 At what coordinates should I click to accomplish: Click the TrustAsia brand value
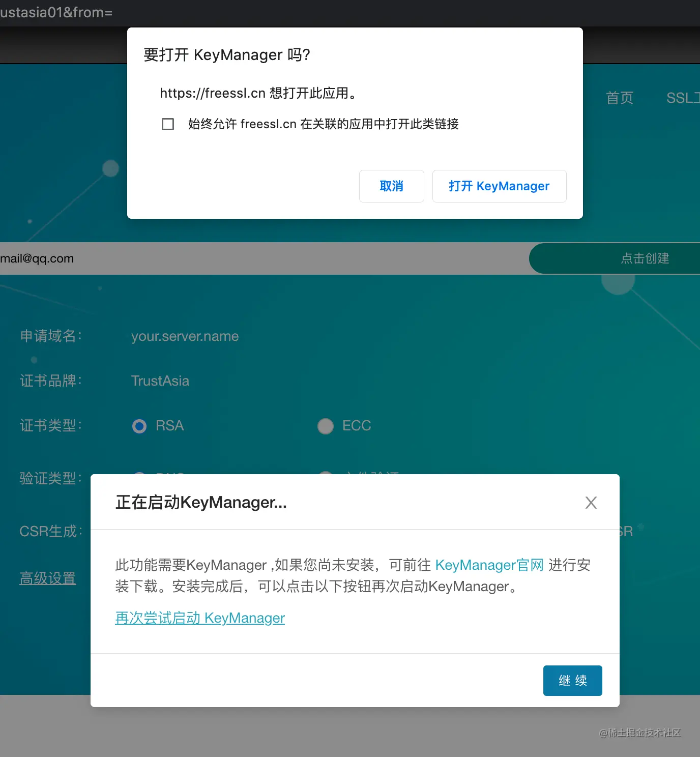click(160, 381)
